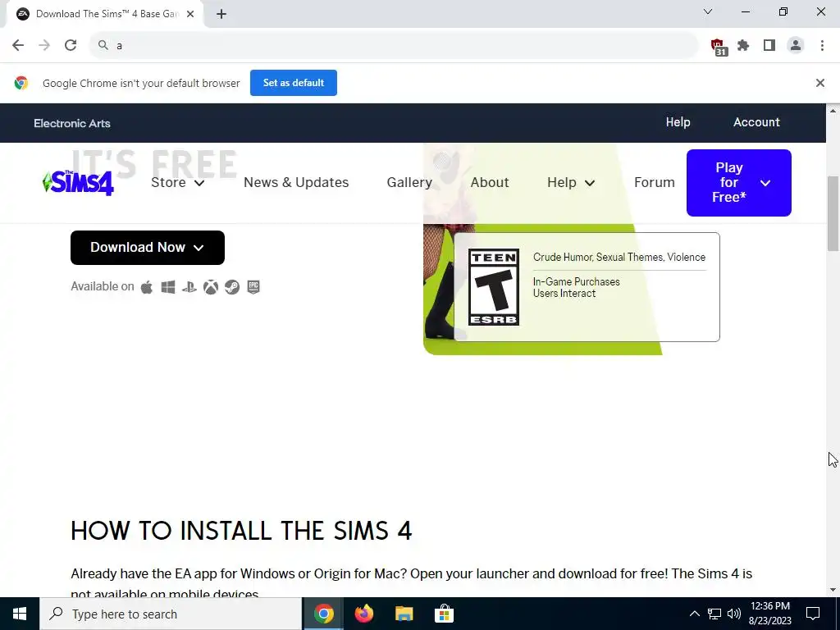Screen dimensions: 840x630
Task: Click the Apple platform icon
Action: pyautogui.click(x=147, y=287)
